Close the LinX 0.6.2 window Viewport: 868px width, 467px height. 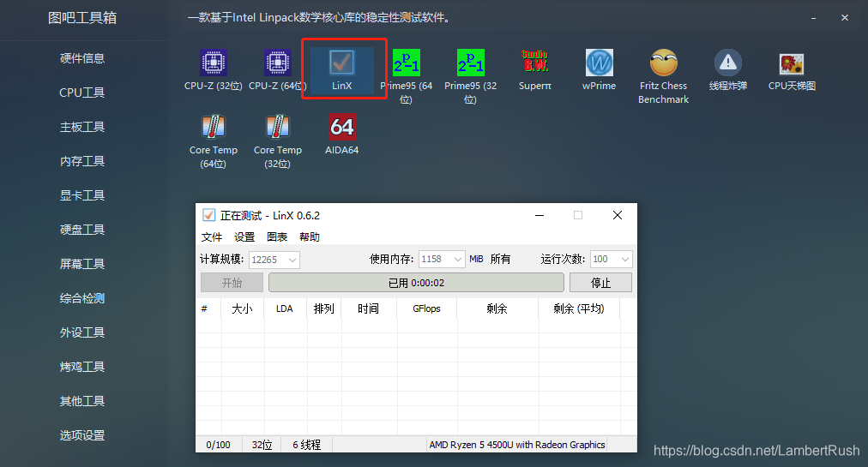click(x=618, y=215)
